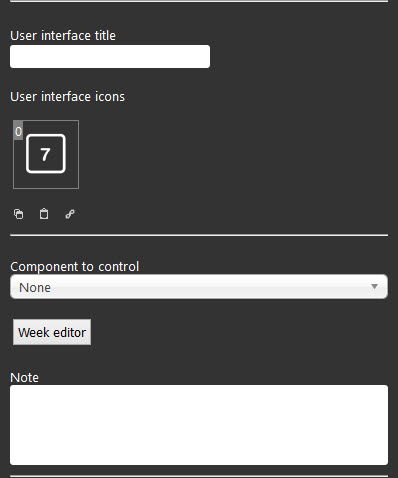The width and height of the screenshot is (398, 478).
Task: Click the Note label
Action: point(24,378)
